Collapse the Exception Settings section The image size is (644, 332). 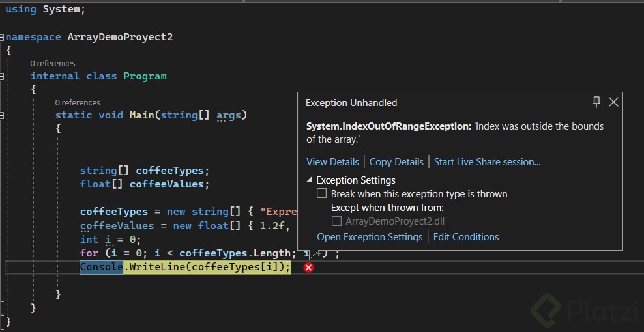coord(310,180)
